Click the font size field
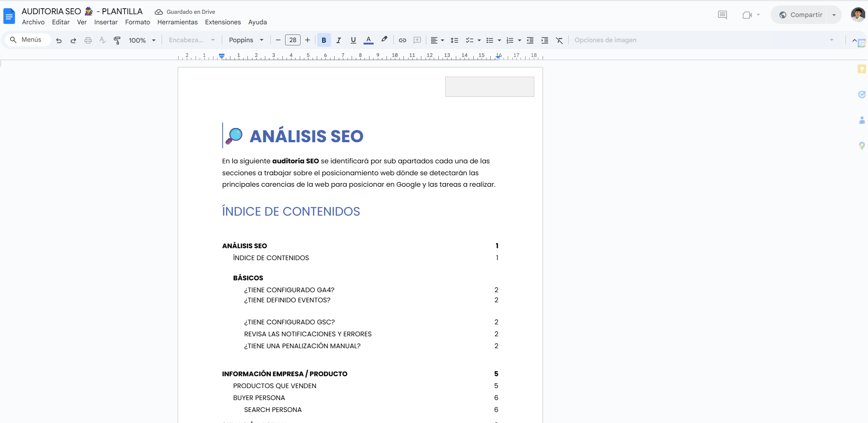This screenshot has height=423, width=868. coord(292,40)
